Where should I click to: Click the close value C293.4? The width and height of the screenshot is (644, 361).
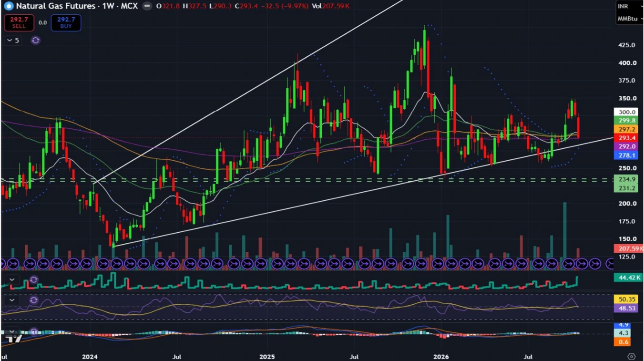[246, 6]
